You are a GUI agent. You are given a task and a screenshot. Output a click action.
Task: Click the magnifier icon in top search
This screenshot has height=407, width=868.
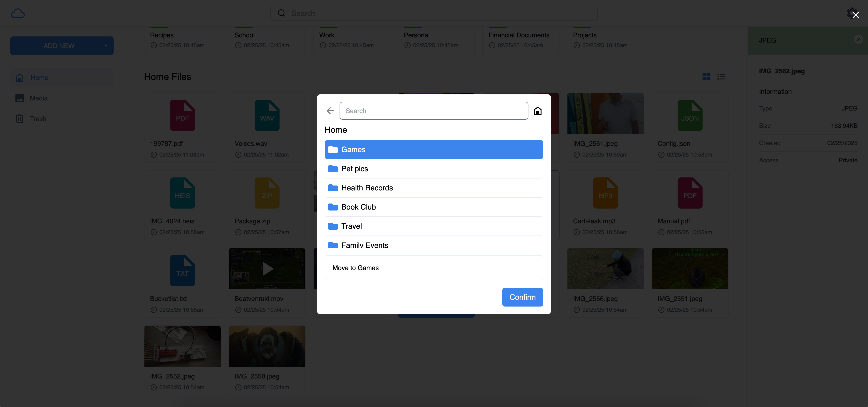pos(281,13)
